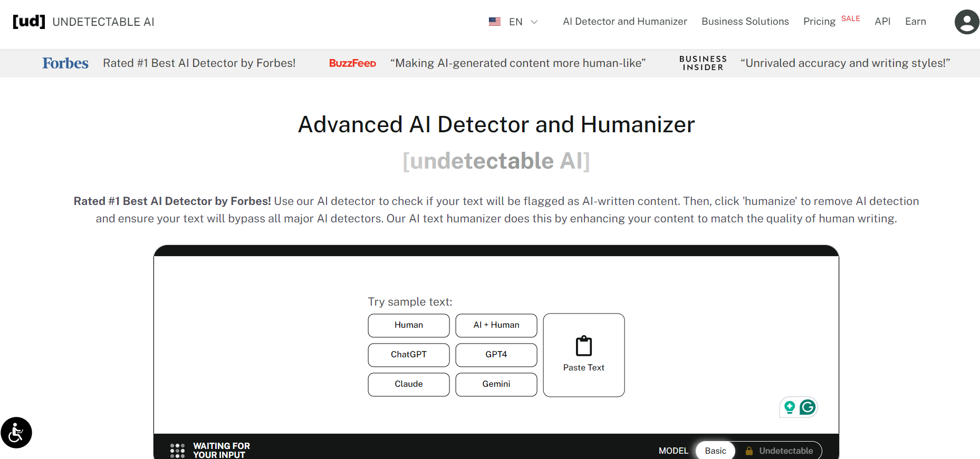Go to the Pricing page

pos(820,22)
